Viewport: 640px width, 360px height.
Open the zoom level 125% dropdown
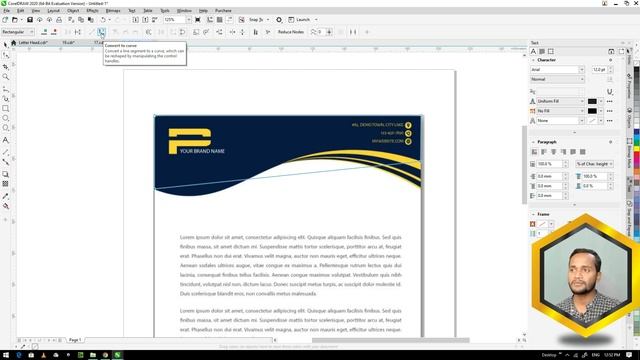pyautogui.click(x=189, y=20)
